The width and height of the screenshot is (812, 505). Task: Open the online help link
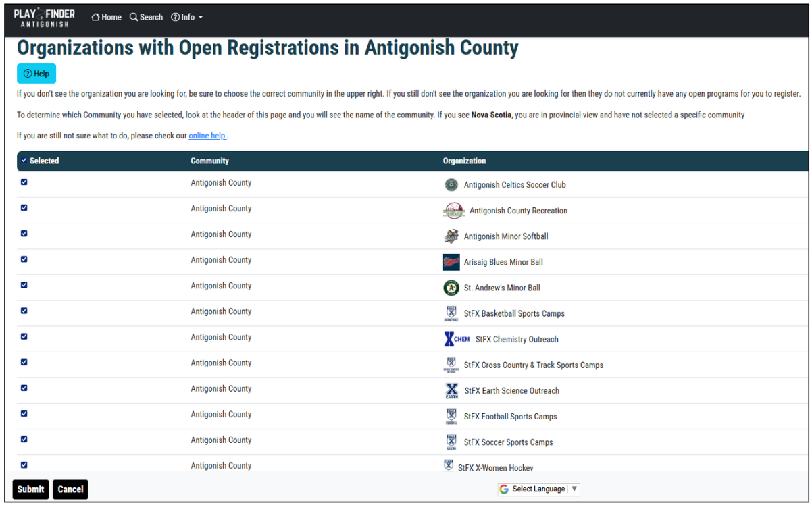point(207,136)
